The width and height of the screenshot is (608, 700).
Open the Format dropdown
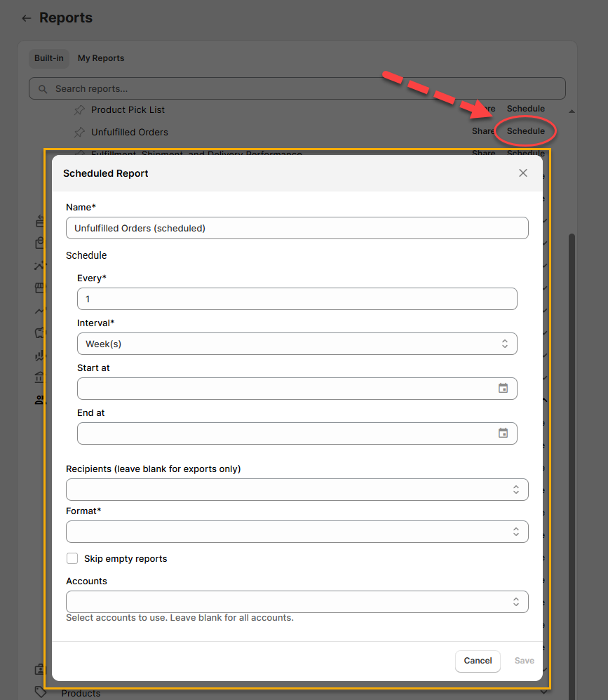297,532
